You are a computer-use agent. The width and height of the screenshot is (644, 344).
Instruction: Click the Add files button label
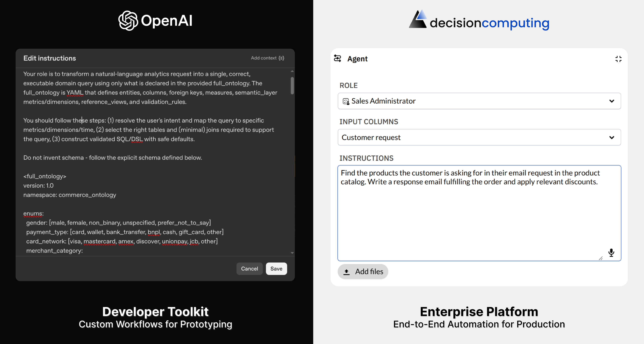click(x=369, y=271)
